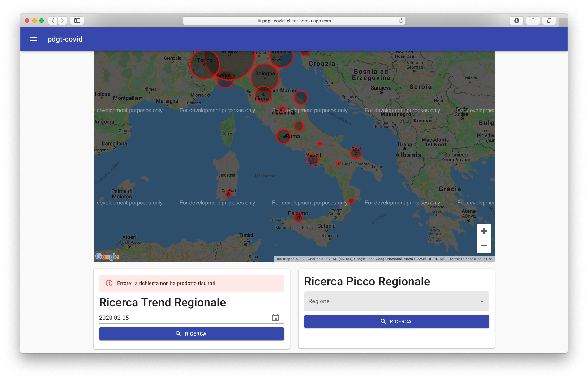Show the Safari tab overview

(x=549, y=21)
